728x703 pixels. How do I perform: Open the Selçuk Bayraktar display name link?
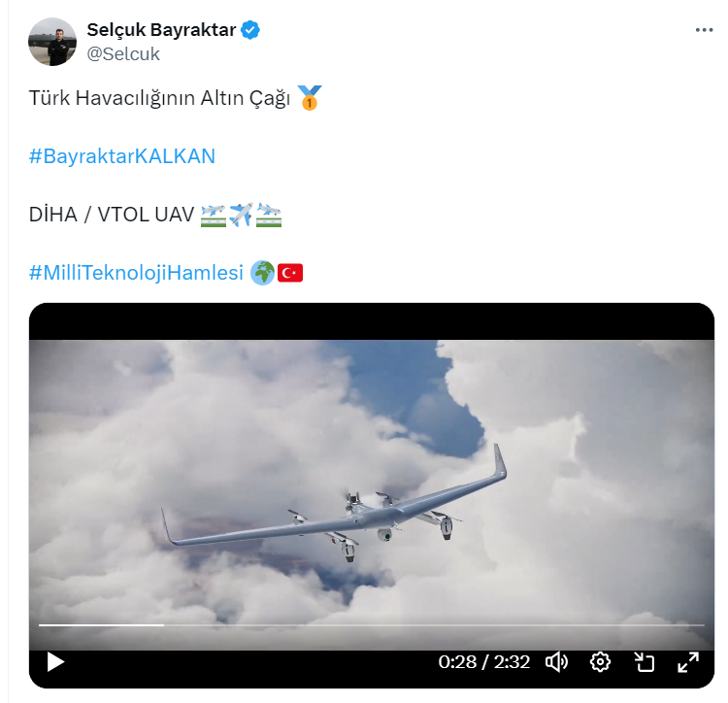click(161, 30)
